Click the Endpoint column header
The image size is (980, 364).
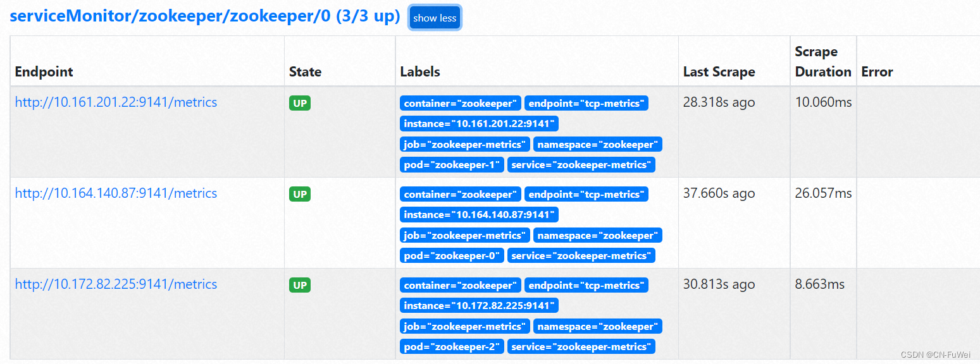tap(44, 71)
